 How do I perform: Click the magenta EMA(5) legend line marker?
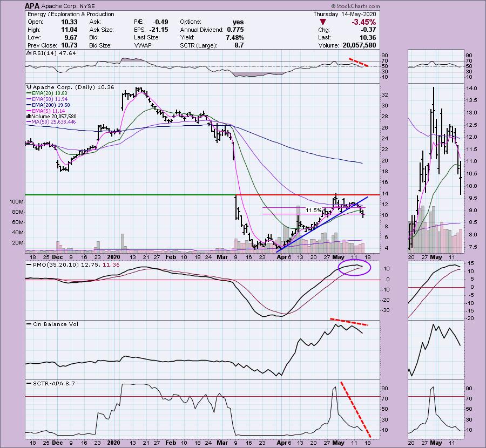tap(29, 111)
